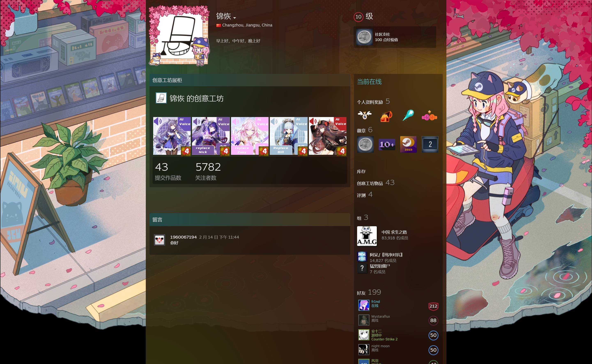The image size is (592, 364).
Task: Click the profile avatar with top hat
Action: click(x=179, y=36)
